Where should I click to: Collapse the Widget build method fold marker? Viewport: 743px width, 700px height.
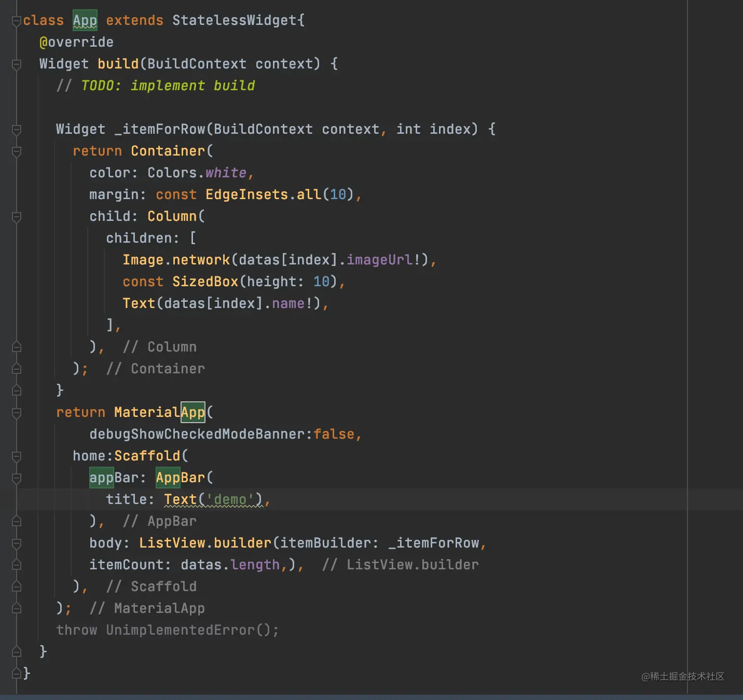click(17, 64)
